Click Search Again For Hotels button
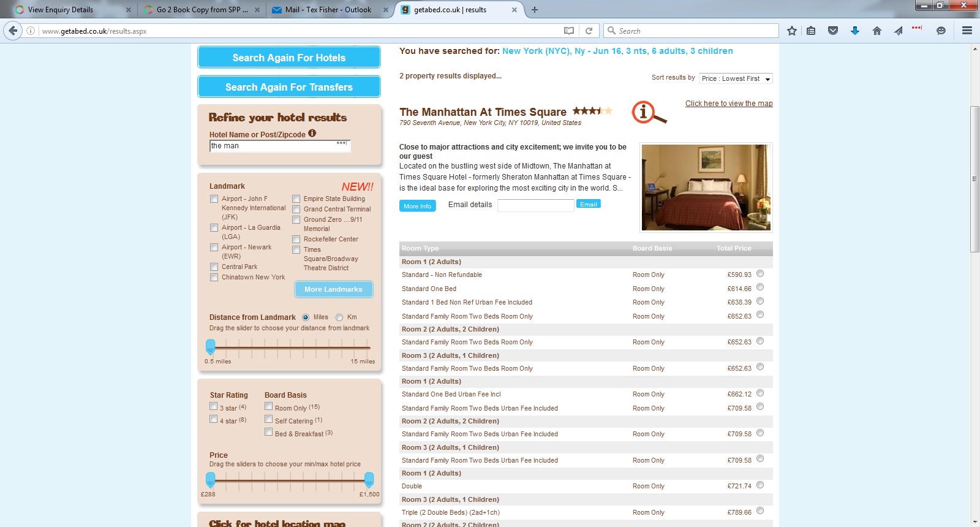This screenshot has width=980, height=527. tap(289, 58)
